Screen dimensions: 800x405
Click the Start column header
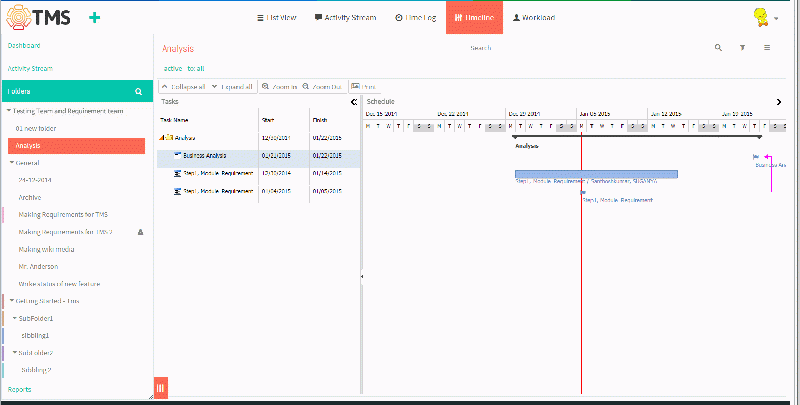268,120
